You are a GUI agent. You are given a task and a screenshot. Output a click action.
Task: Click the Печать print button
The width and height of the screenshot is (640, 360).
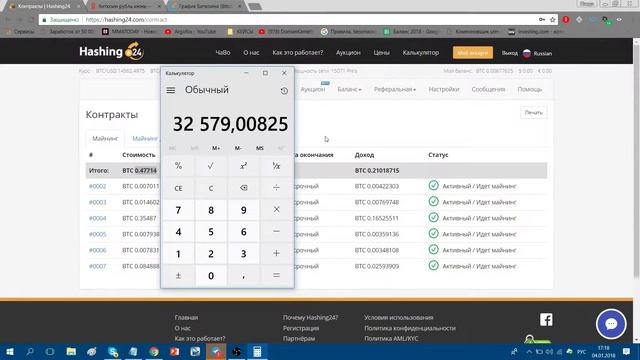pos(533,112)
